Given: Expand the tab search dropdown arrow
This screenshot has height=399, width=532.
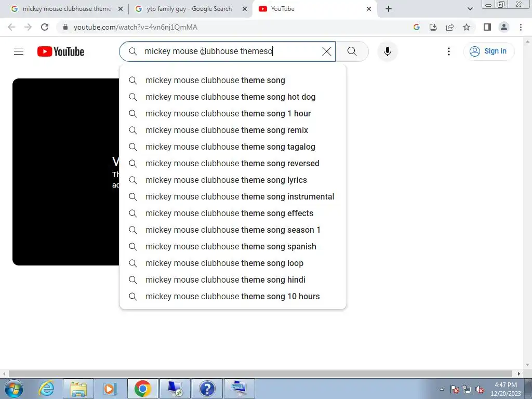Looking at the screenshot, I should tap(470, 9).
